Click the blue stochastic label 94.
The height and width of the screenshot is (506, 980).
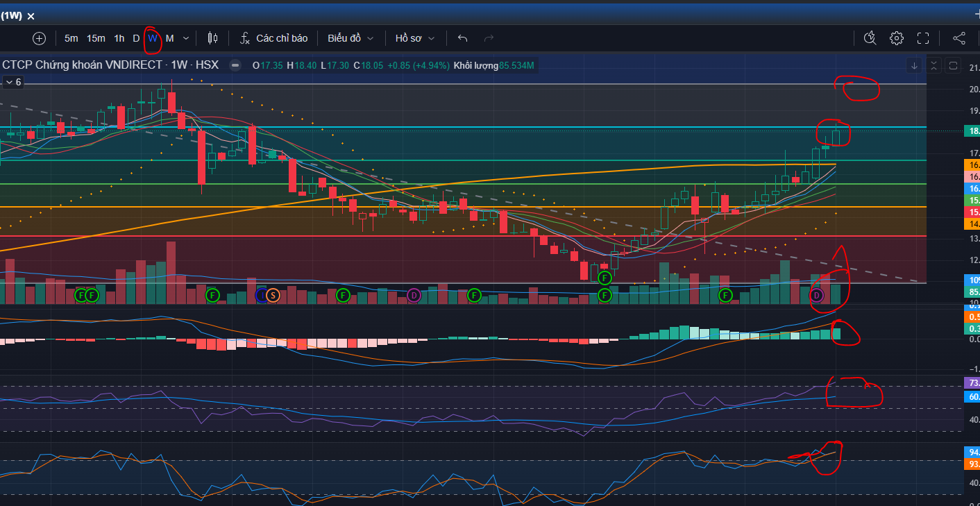point(972,452)
